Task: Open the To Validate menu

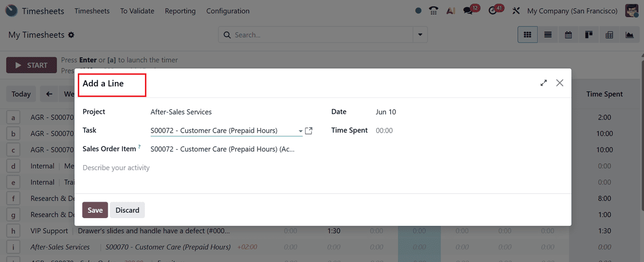Action: [x=137, y=11]
